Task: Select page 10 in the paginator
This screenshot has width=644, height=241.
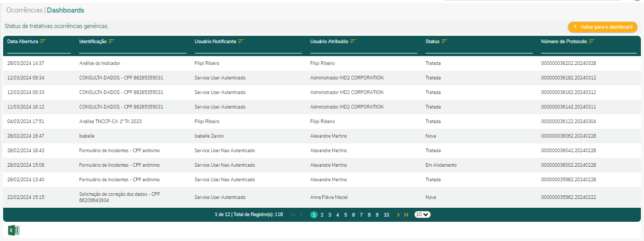Action: (386, 215)
